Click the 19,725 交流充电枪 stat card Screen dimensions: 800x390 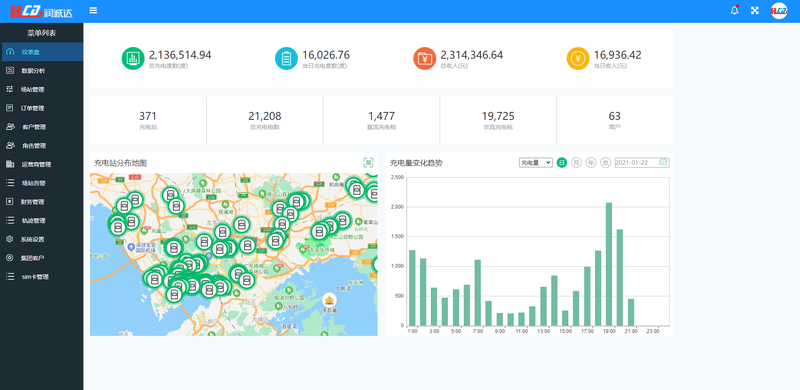[x=498, y=120]
